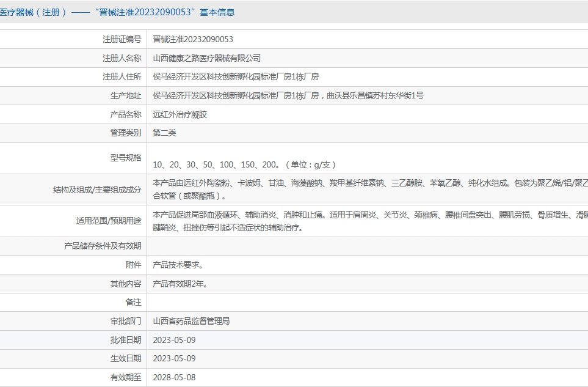Click 产品有效期2年 value
The height and width of the screenshot is (387, 588).
180,284
